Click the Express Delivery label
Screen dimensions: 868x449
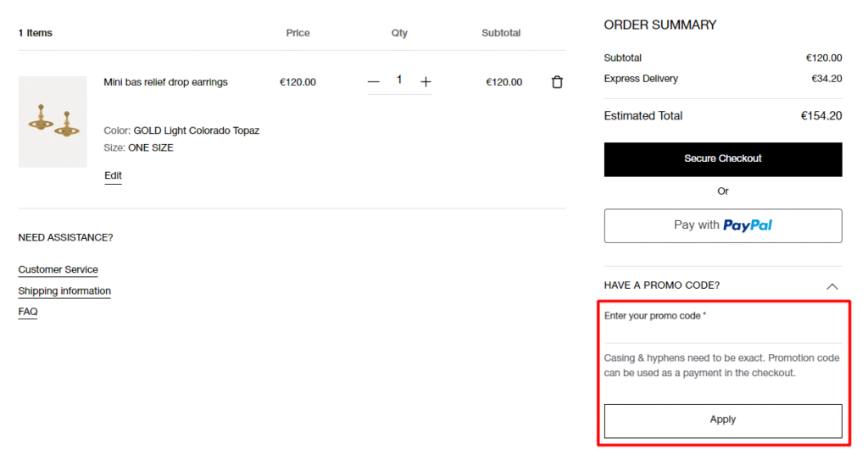click(x=641, y=79)
